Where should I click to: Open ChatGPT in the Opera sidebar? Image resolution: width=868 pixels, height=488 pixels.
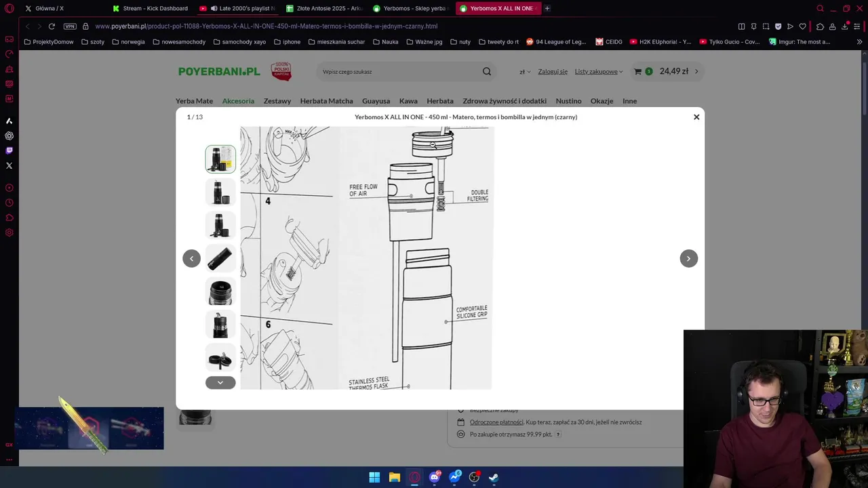[9, 136]
